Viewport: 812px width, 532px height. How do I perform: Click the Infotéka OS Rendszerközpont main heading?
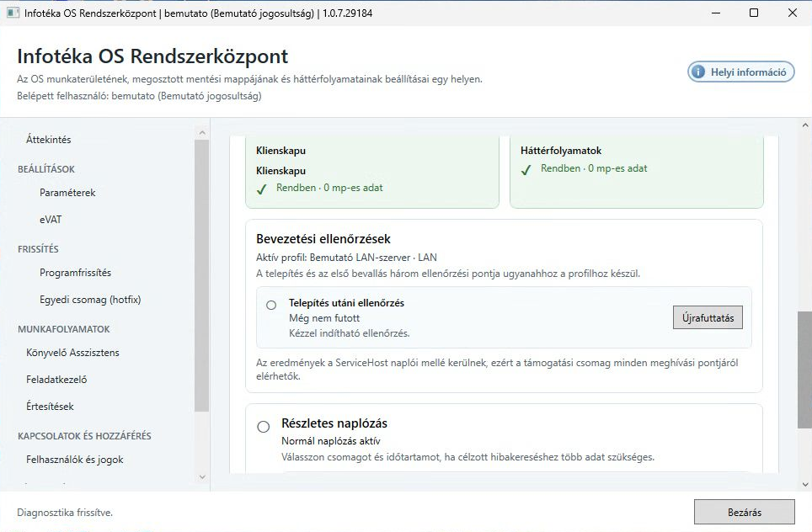[x=152, y=56]
